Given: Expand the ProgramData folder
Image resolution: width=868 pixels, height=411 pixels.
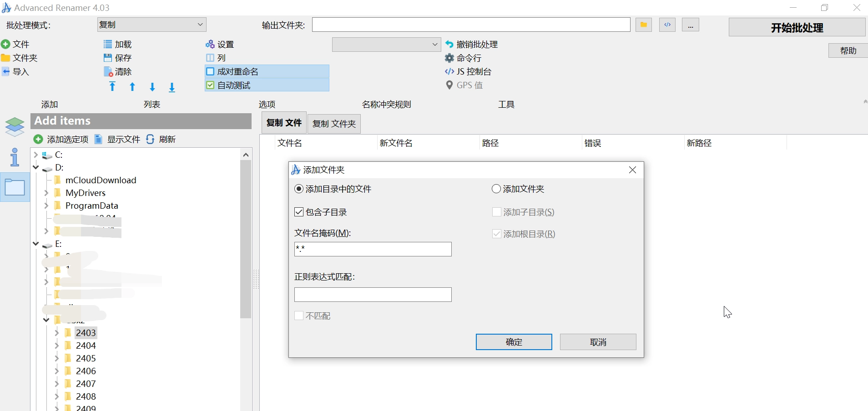Looking at the screenshot, I should pos(46,205).
